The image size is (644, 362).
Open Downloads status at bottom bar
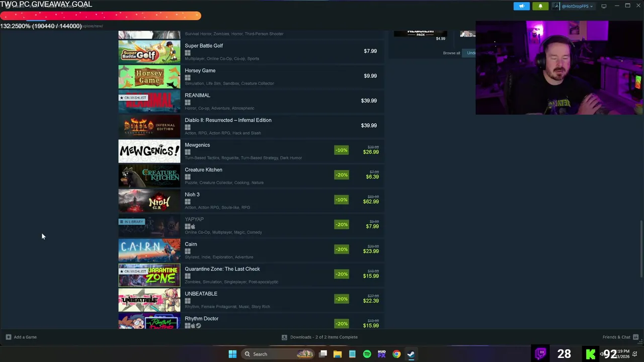coord(319,337)
